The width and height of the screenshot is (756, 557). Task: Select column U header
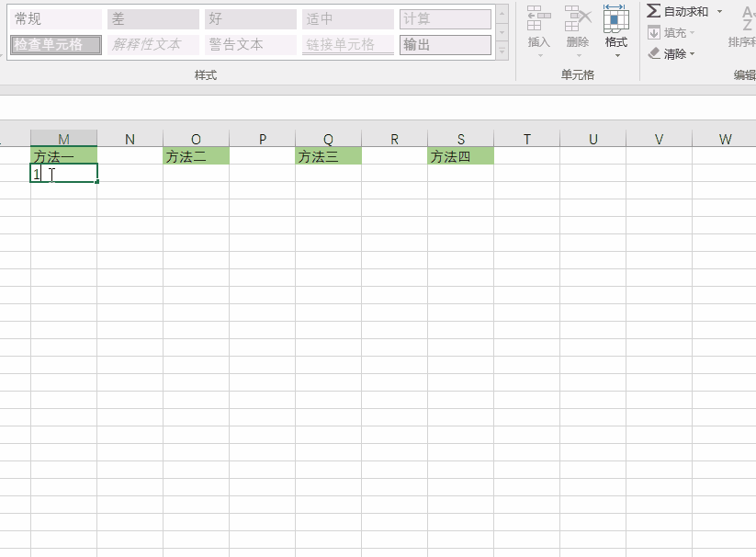pos(592,139)
